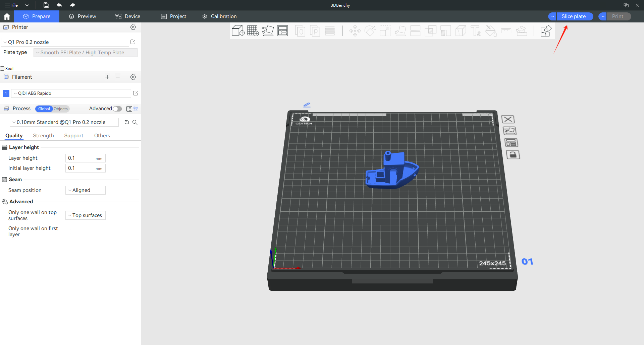
Task: Click the Auto orient toolbar icon
Action: (x=268, y=31)
